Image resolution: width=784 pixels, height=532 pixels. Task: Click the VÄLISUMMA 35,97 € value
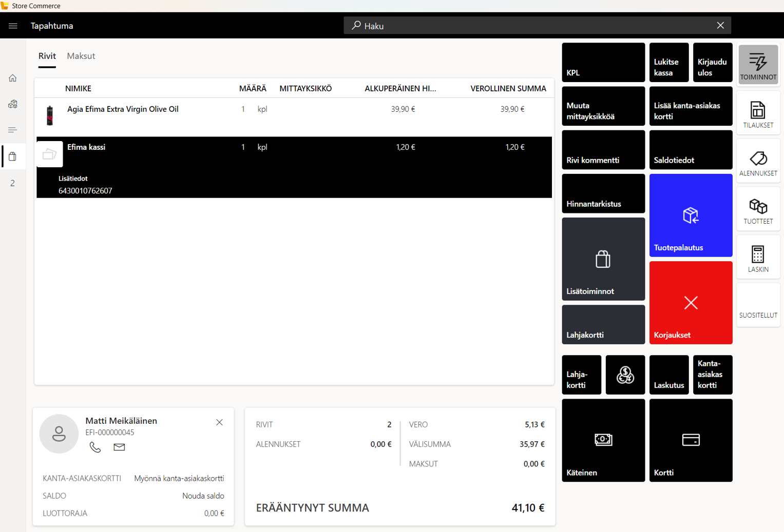click(x=532, y=444)
